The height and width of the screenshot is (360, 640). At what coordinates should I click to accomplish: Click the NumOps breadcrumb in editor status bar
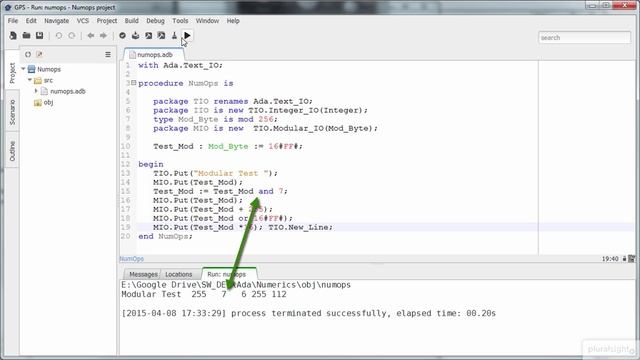(x=131, y=259)
